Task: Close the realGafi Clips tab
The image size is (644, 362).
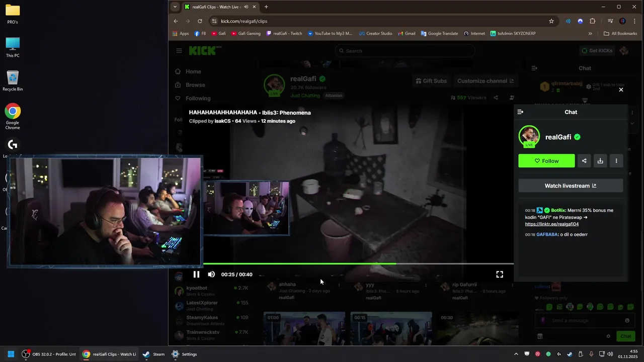Action: tap(254, 7)
